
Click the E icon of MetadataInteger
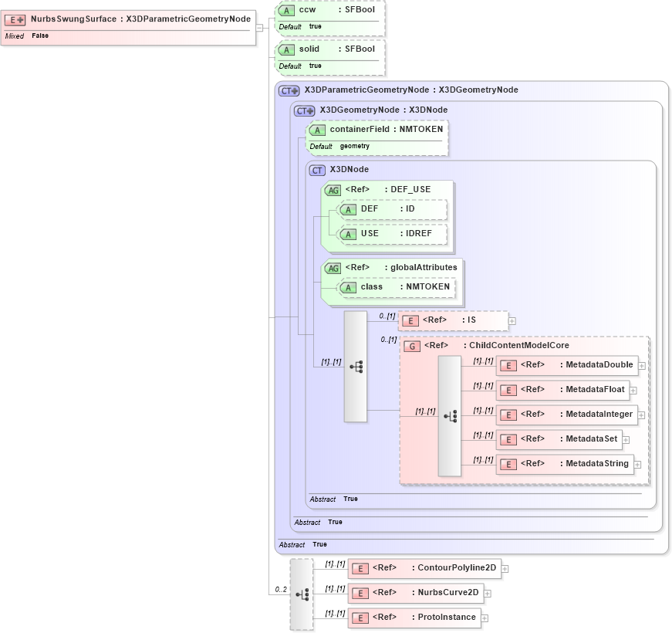coord(508,415)
